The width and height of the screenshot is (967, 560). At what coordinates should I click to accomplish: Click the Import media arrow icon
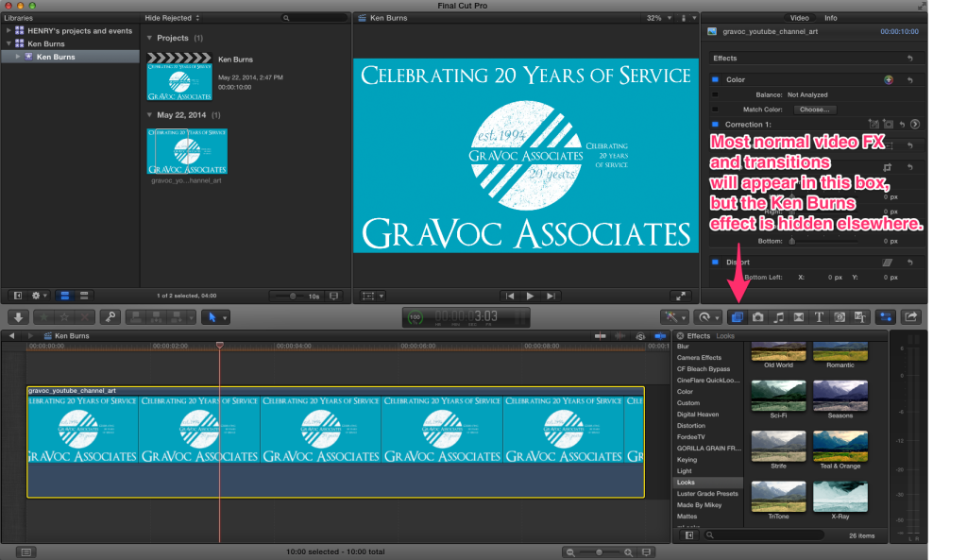(x=18, y=317)
